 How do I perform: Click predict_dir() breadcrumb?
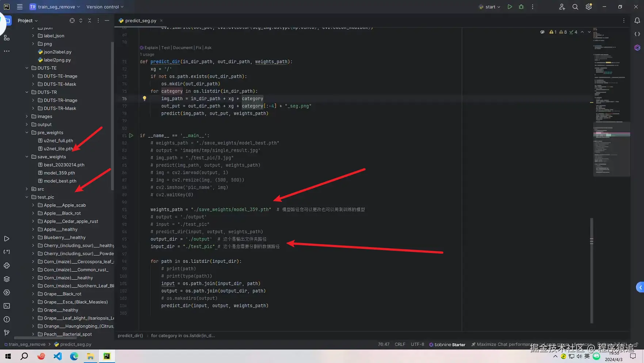point(130,336)
